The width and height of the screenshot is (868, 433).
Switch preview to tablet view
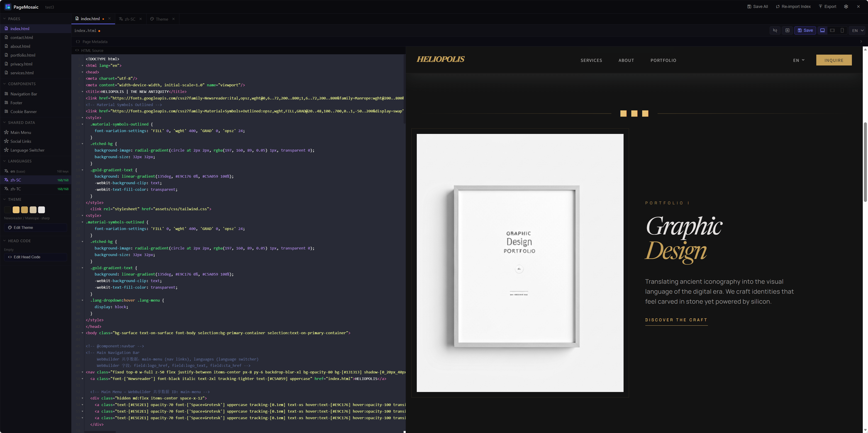832,30
